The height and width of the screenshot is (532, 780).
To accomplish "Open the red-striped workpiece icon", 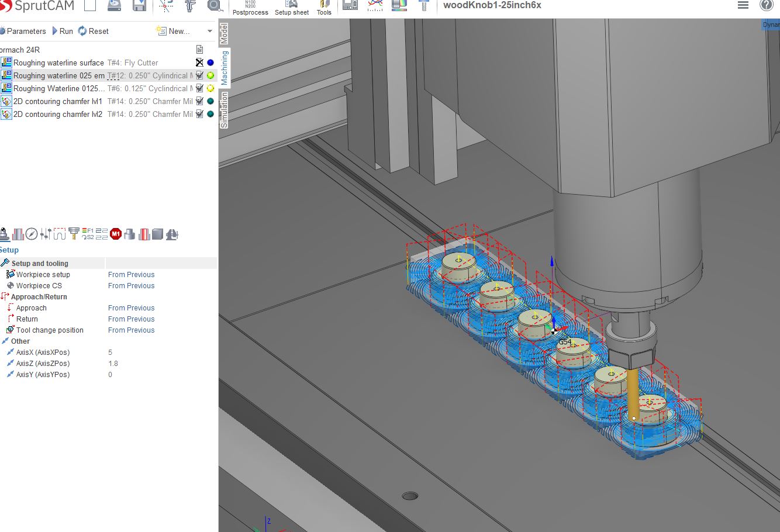I will tap(144, 234).
